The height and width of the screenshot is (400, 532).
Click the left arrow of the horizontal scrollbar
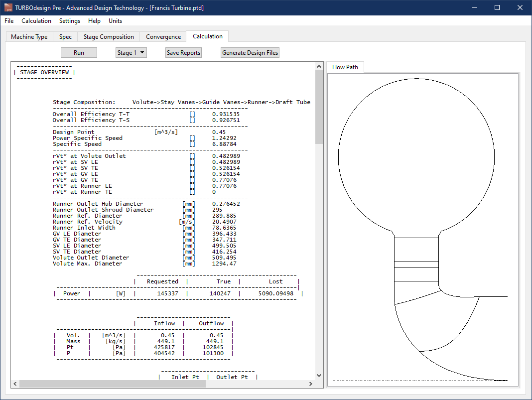pos(14,384)
